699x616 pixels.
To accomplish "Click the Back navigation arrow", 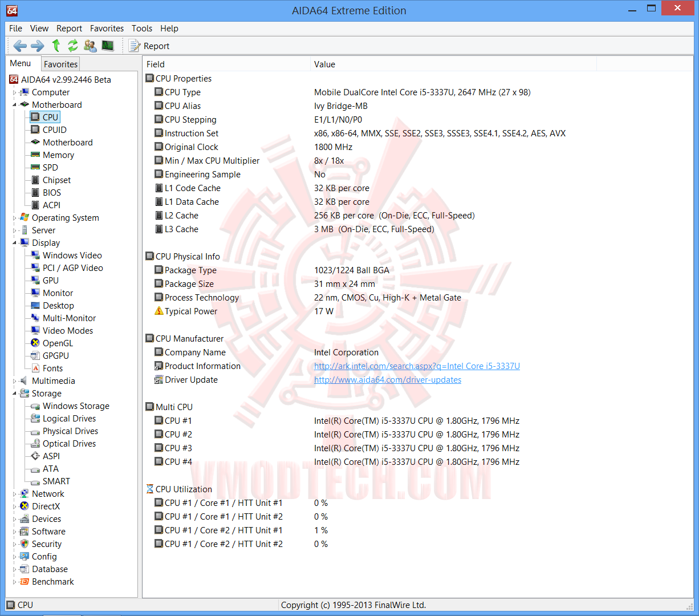I will point(20,46).
